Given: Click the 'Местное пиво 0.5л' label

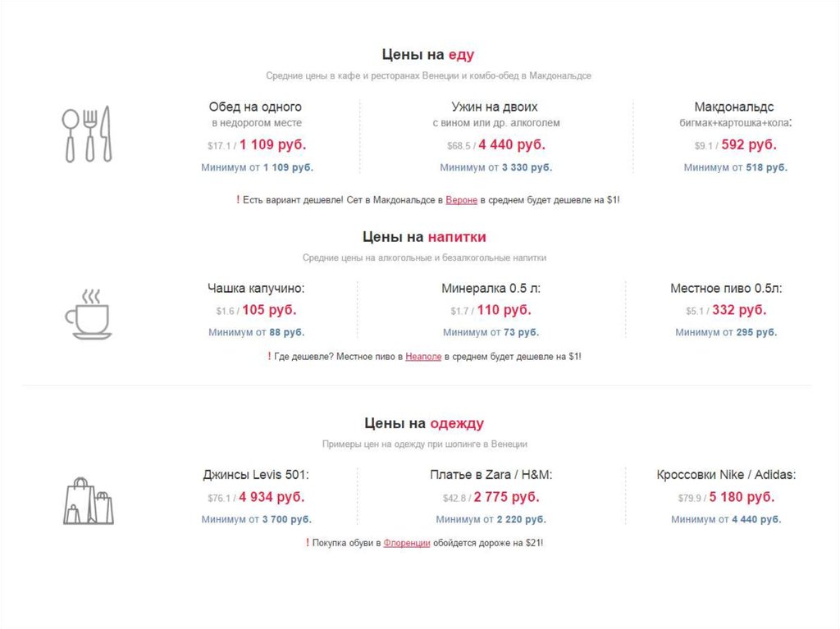Looking at the screenshot, I should click(726, 289).
